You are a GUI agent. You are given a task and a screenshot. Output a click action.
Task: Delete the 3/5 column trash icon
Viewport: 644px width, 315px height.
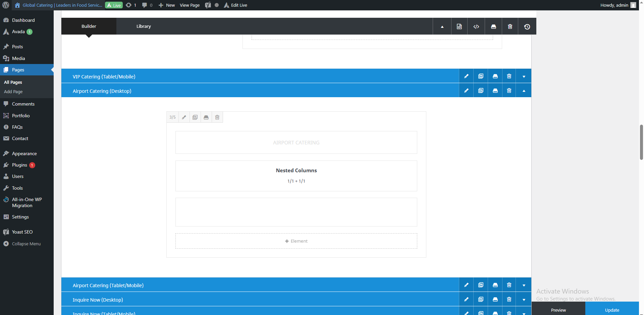click(x=217, y=117)
